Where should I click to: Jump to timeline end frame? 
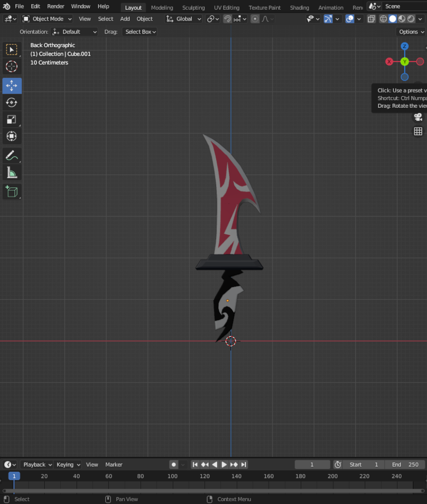click(244, 464)
